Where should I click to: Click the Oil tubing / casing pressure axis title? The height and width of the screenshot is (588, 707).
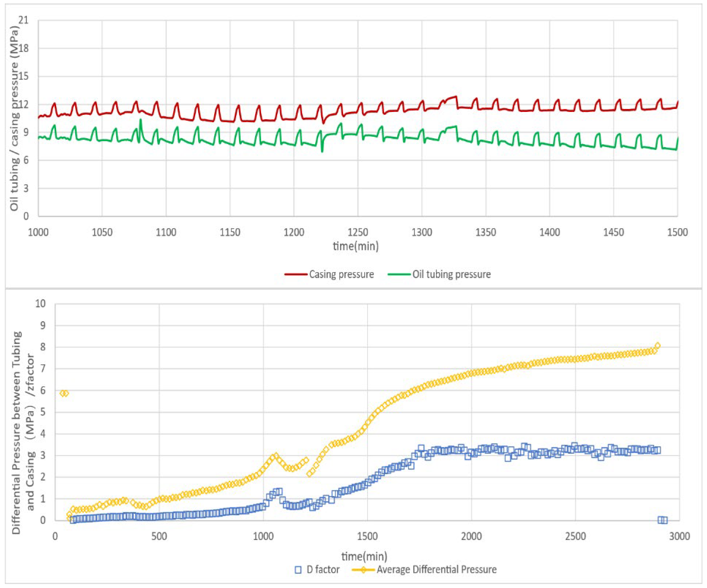click(x=14, y=118)
